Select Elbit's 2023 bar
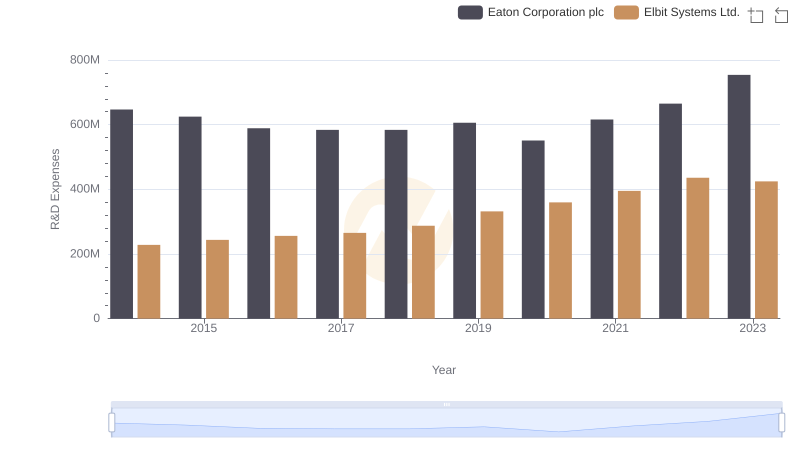 coord(766,250)
